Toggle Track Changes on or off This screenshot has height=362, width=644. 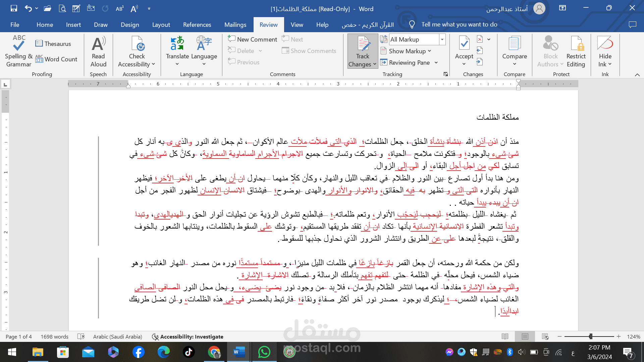(363, 45)
